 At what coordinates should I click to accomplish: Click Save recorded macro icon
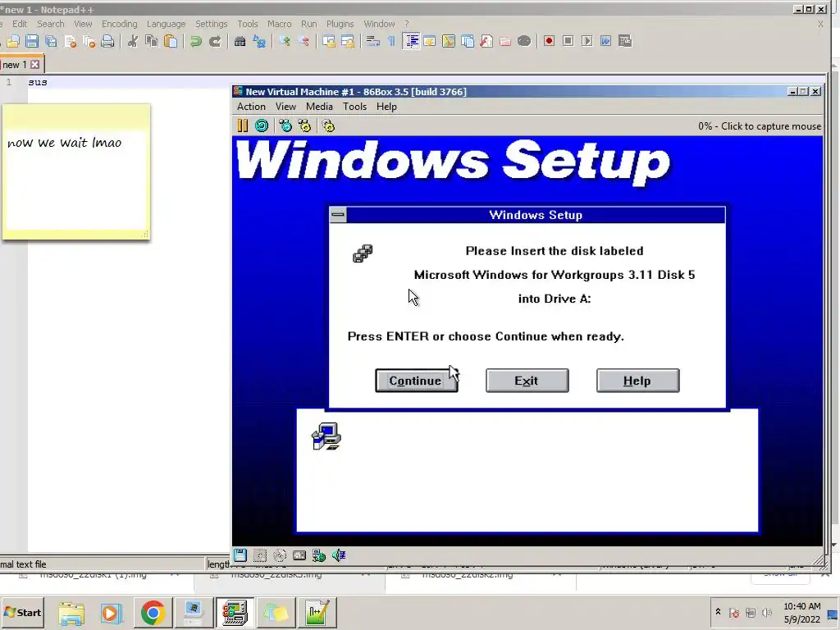pos(624,41)
